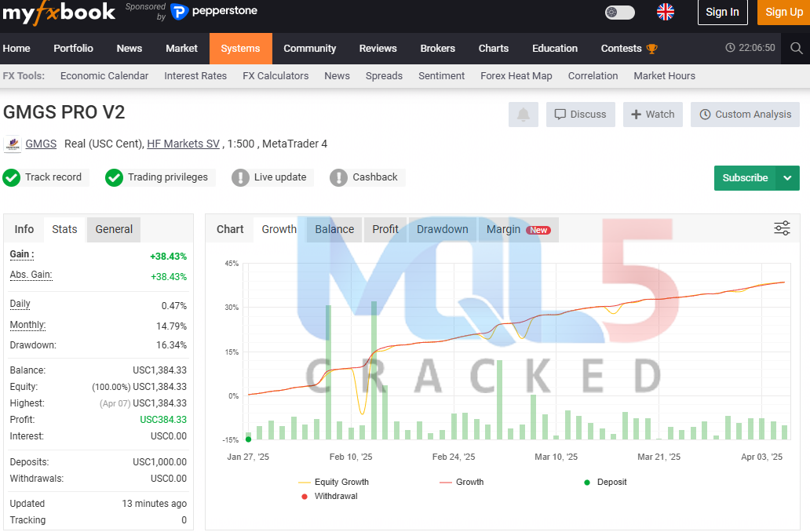Viewport: 810px width, 532px height.
Task: Open the Portfolio menu
Action: tap(73, 49)
